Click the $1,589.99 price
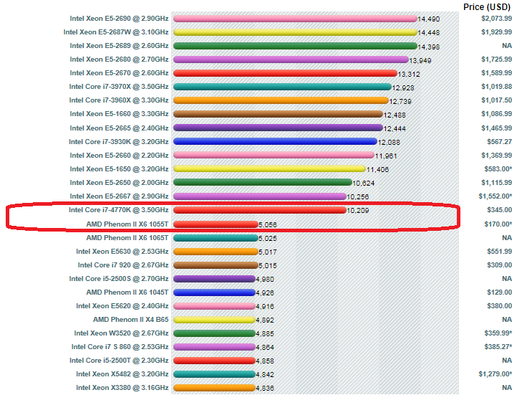 496,72
